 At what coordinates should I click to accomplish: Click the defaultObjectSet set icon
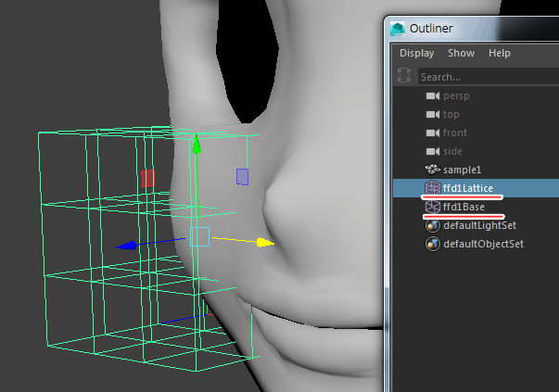432,244
